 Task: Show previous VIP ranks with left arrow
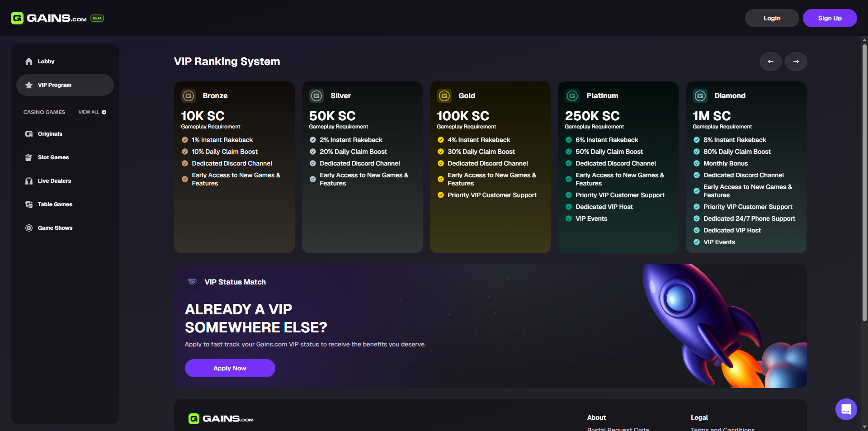pos(771,62)
